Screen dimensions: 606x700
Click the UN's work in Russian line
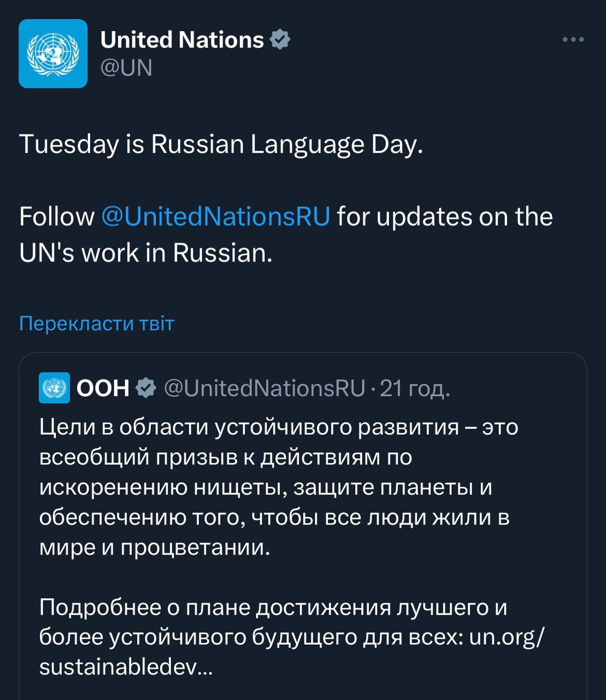click(x=145, y=253)
